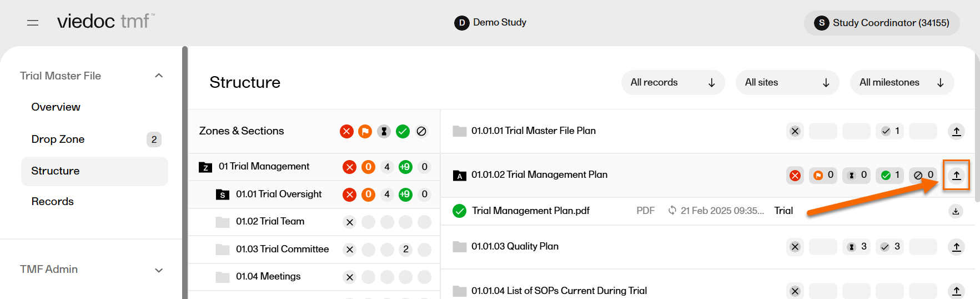Upload document to 01.01.02 Trial Management Plan
The image size is (980, 299).
coord(956,176)
